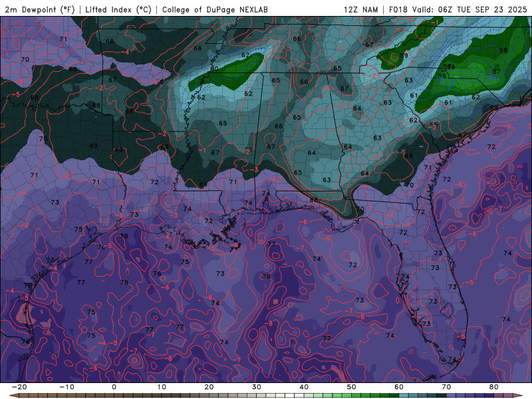The width and height of the screenshot is (532, 399).
Task: Click the 'College of DuPage NEXLAB' label
Action: (215, 9)
